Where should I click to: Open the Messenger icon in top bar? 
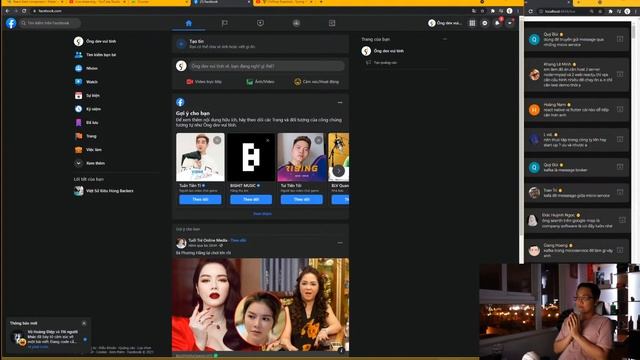[484, 23]
